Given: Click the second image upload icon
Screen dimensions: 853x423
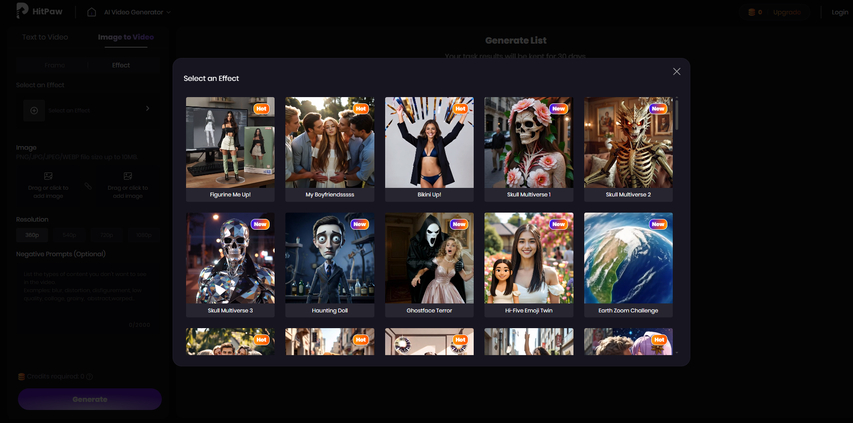Looking at the screenshot, I should 127,176.
